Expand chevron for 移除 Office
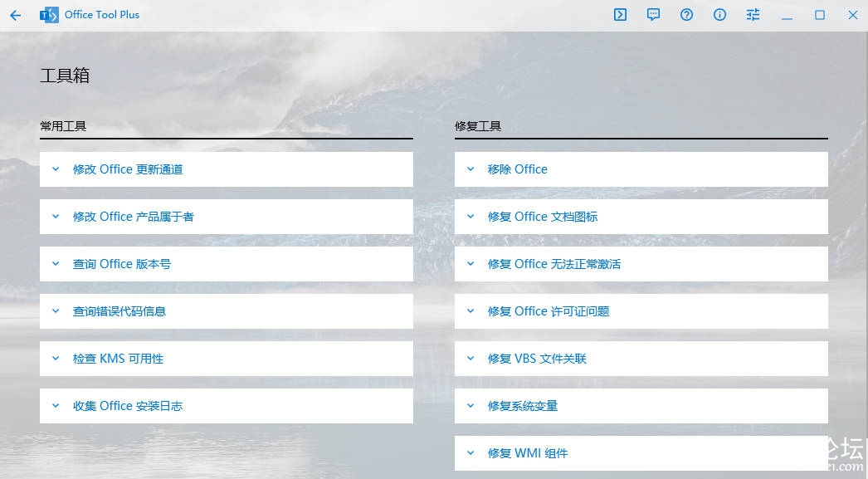The height and width of the screenshot is (479, 868). point(471,169)
